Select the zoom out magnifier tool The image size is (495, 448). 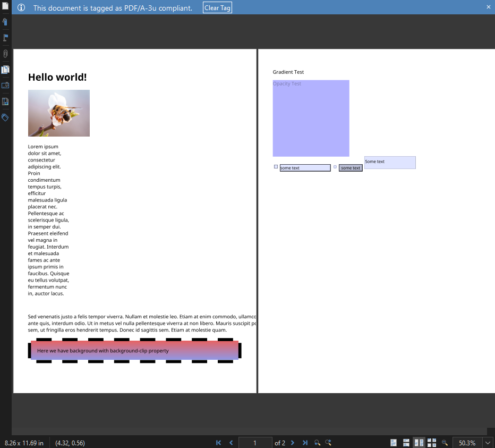pos(445,442)
